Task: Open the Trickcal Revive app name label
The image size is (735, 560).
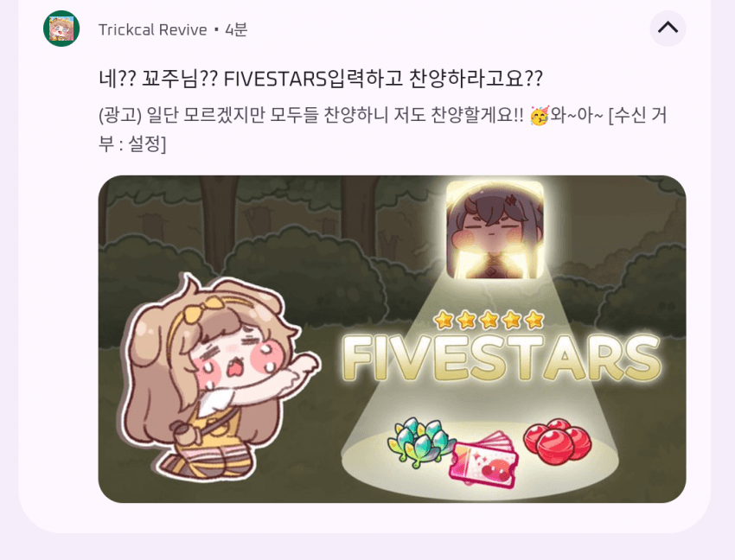Action: point(153,30)
